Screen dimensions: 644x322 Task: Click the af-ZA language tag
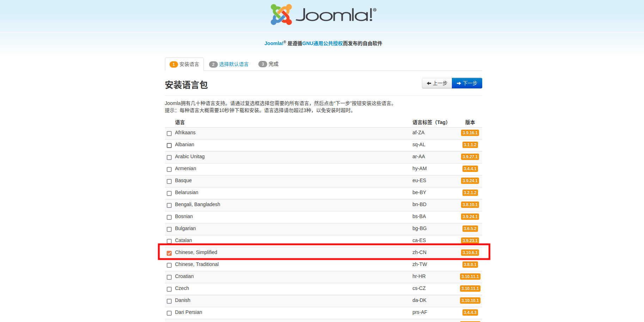click(x=418, y=132)
